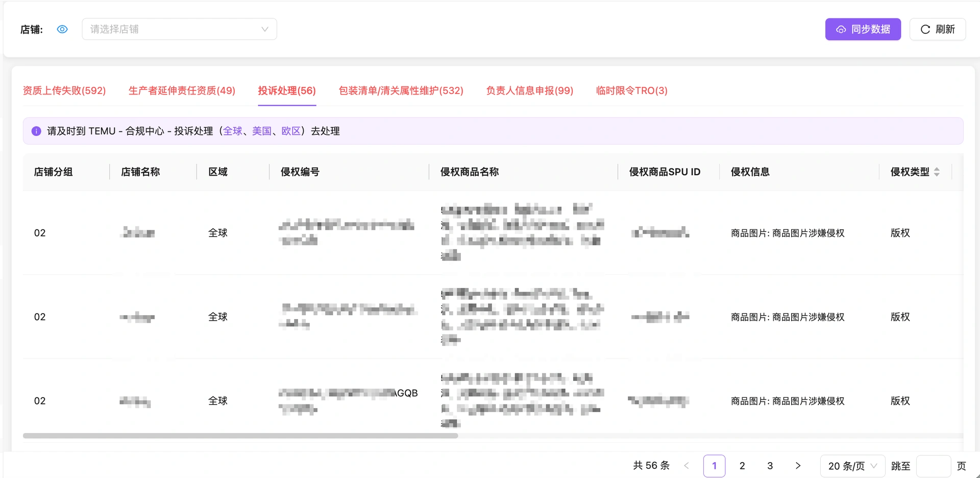This screenshot has height=478, width=980.
Task: Click the horizontal table scrollbar
Action: coord(240,436)
